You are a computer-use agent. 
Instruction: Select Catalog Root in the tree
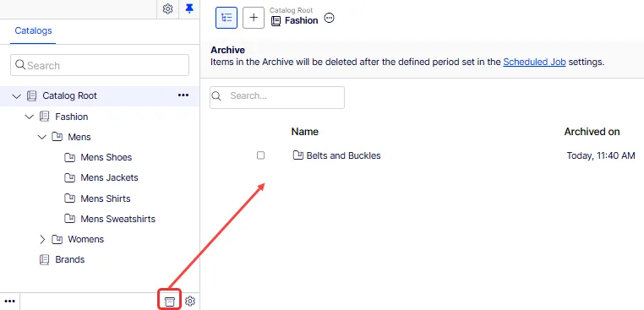(x=70, y=95)
